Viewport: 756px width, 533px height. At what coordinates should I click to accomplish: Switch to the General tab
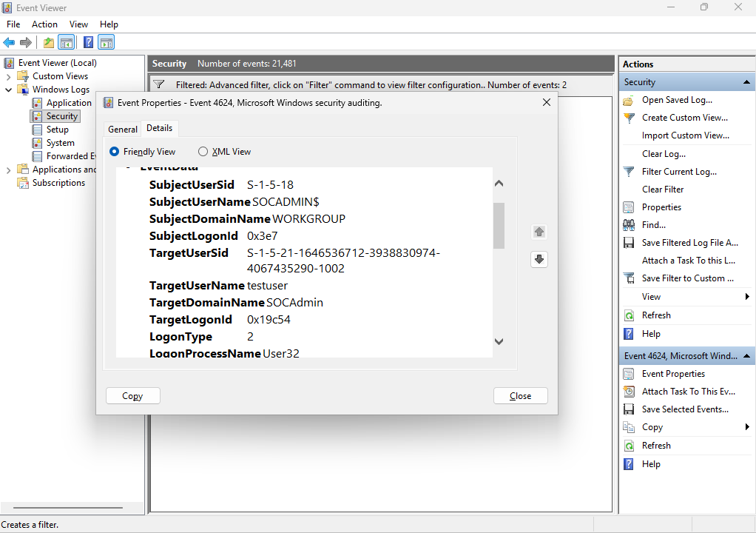121,128
